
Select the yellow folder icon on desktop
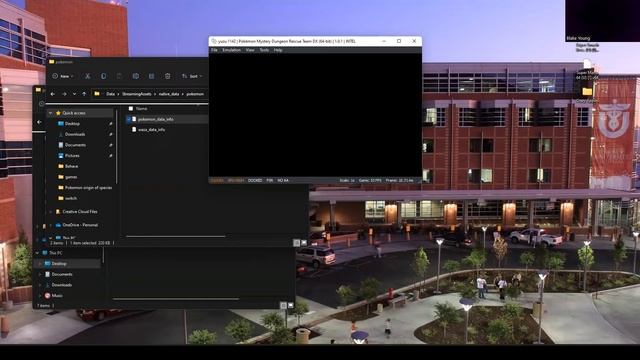[x=587, y=91]
